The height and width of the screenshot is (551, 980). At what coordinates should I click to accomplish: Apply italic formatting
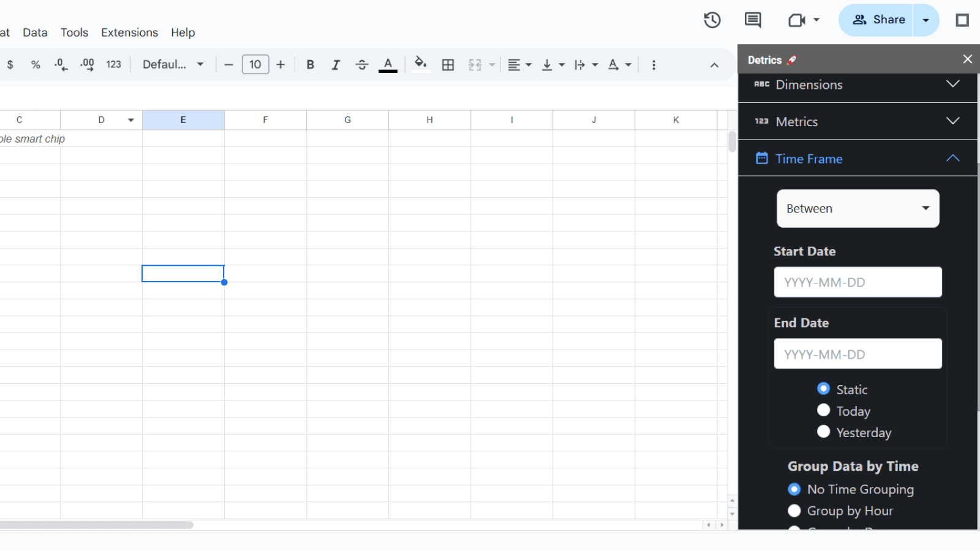[336, 65]
